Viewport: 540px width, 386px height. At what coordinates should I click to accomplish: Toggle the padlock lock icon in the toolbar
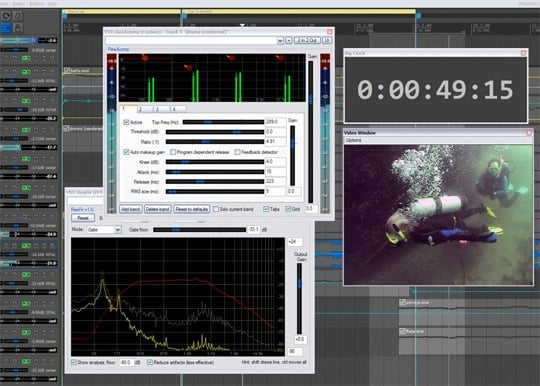(18, 28)
